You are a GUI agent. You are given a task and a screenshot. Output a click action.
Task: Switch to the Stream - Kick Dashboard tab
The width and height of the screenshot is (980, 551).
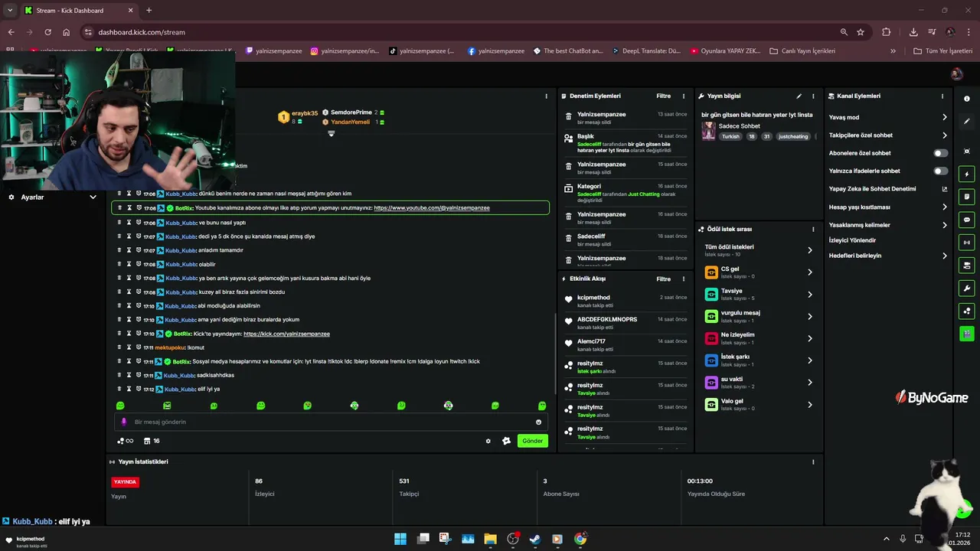pyautogui.click(x=79, y=11)
